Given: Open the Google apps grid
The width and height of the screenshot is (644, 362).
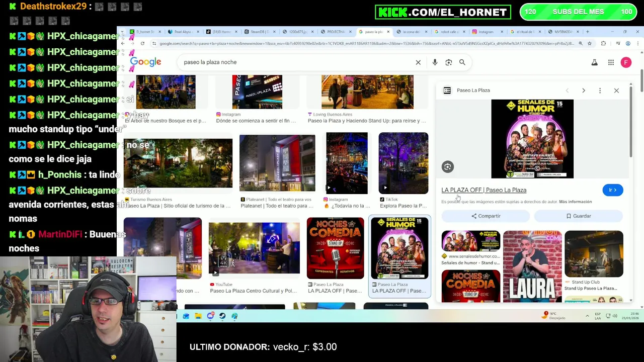Looking at the screenshot, I should [x=611, y=62].
